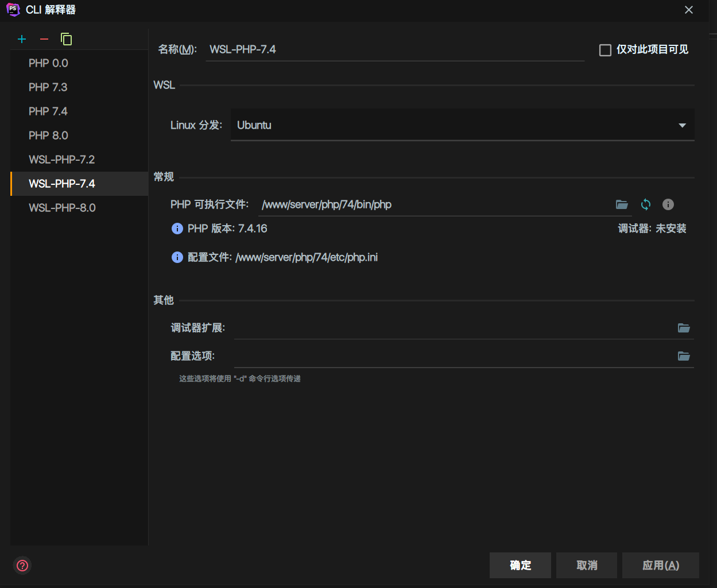Click the info icon beside 配置文件
This screenshot has height=588, width=717.
point(177,257)
